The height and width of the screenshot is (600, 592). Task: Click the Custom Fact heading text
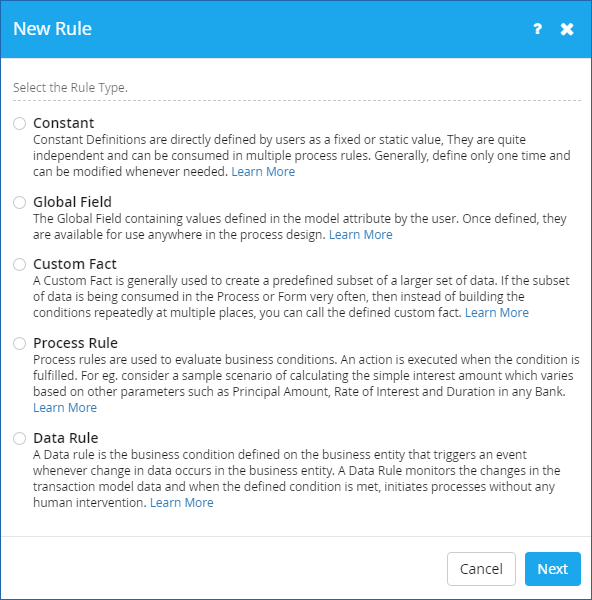click(x=75, y=264)
